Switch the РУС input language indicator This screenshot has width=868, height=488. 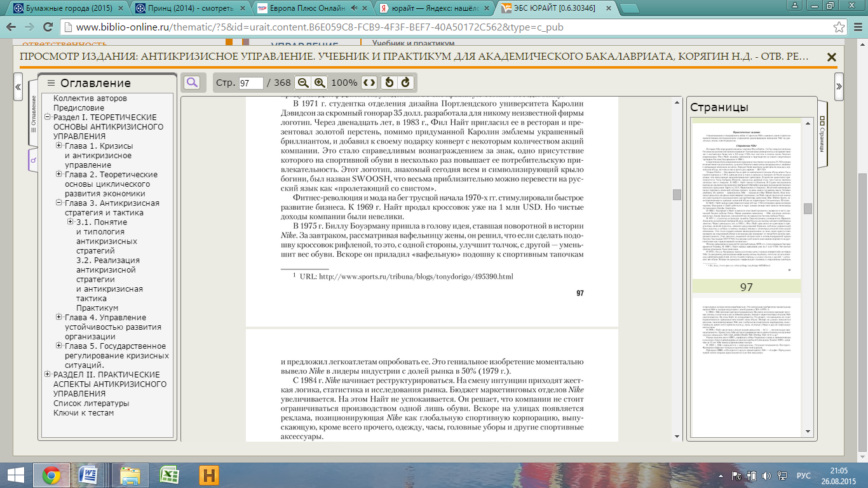coord(804,475)
